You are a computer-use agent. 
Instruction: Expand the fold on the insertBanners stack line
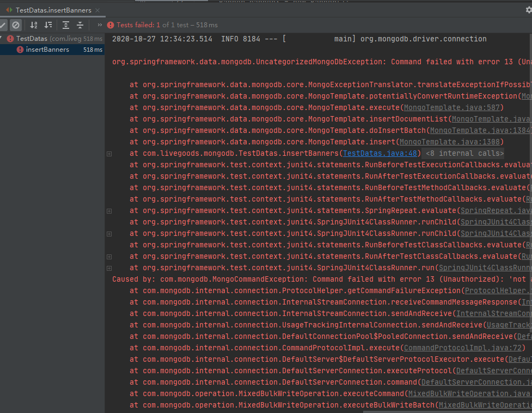109,154
